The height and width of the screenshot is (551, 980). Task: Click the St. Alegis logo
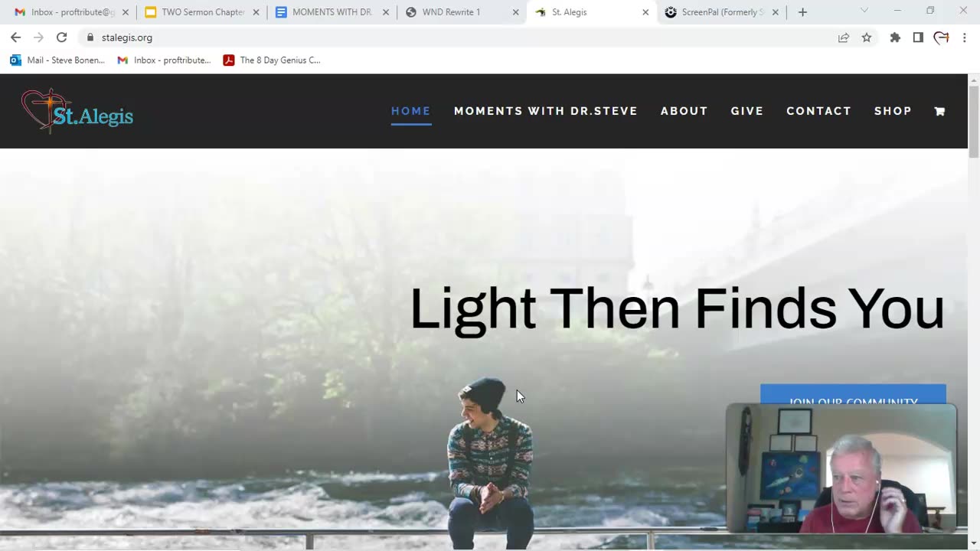77,112
